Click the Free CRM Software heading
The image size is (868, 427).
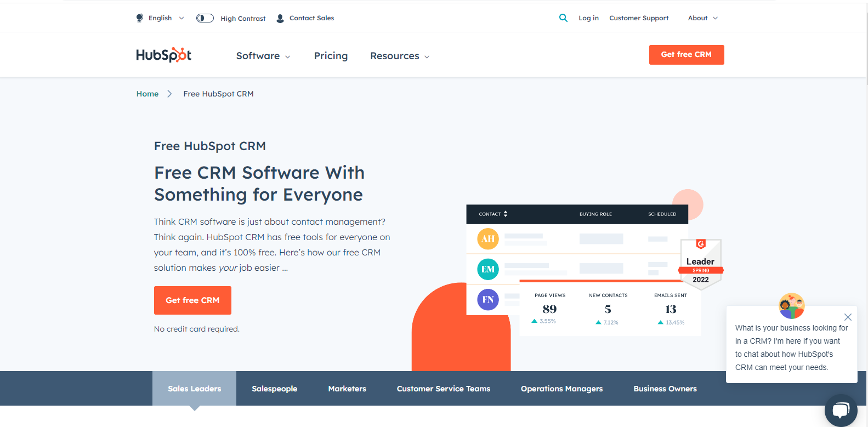pyautogui.click(x=259, y=184)
